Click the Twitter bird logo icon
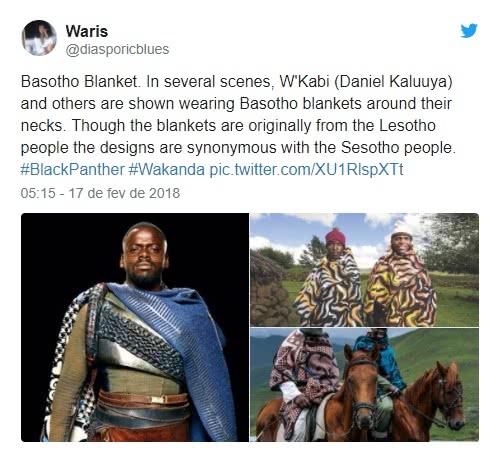500x457 pixels. click(x=469, y=31)
